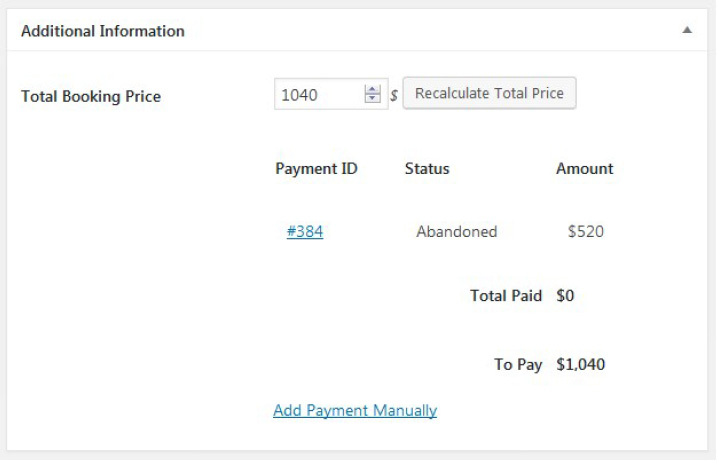Select the $0 total paid value
This screenshot has width=717, height=462.
point(566,296)
